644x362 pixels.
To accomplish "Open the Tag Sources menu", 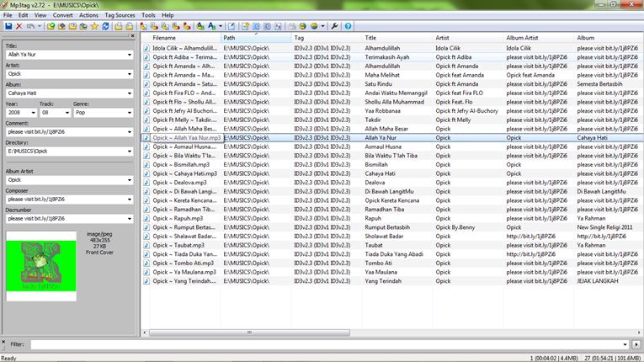I will (120, 15).
